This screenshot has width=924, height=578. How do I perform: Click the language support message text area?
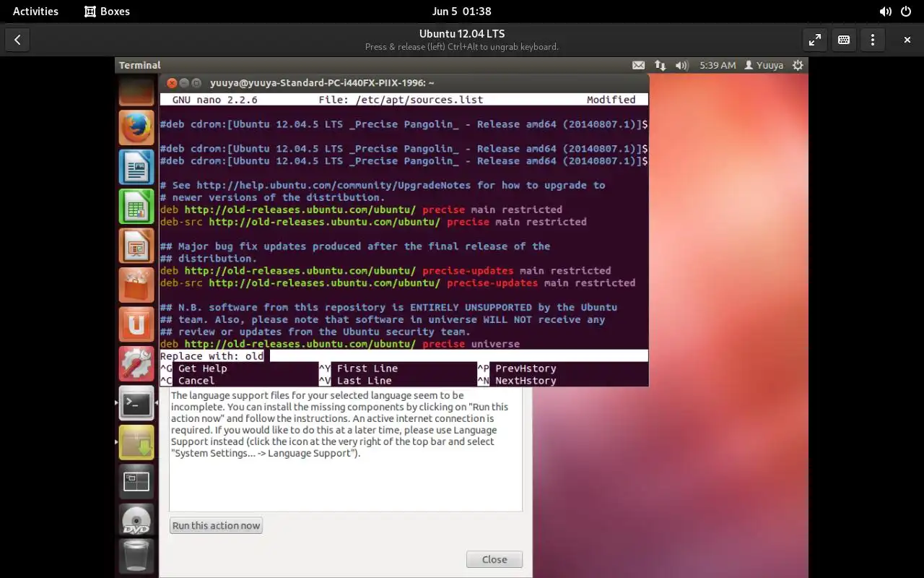[x=346, y=450]
